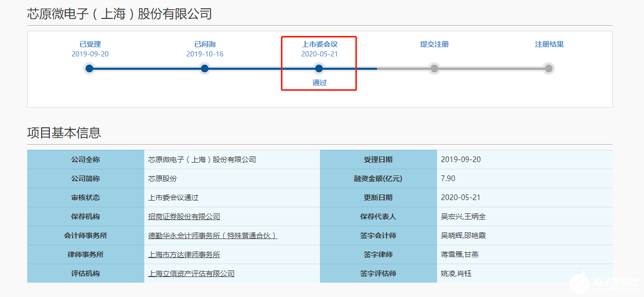Click the 注册结果 gray timeline dot
The image size is (644, 297).
pos(548,68)
